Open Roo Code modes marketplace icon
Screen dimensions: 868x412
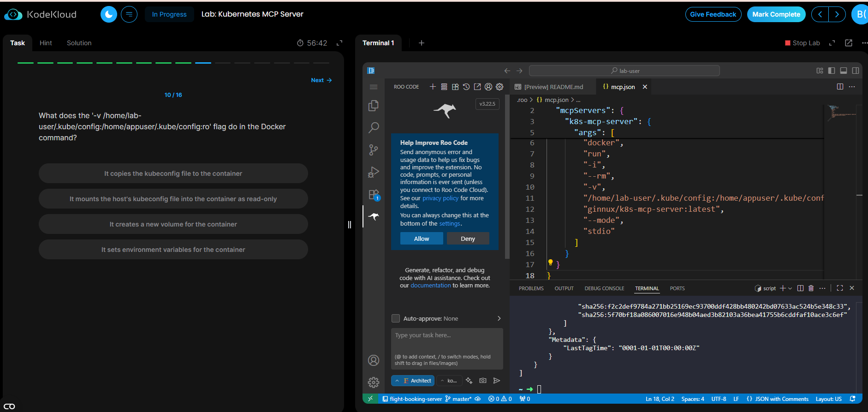pos(455,87)
